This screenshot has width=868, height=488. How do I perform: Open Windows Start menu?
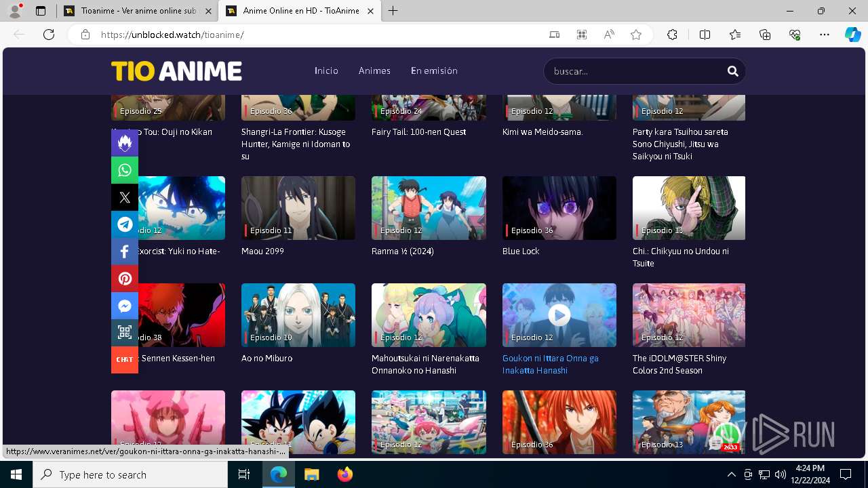(16, 474)
